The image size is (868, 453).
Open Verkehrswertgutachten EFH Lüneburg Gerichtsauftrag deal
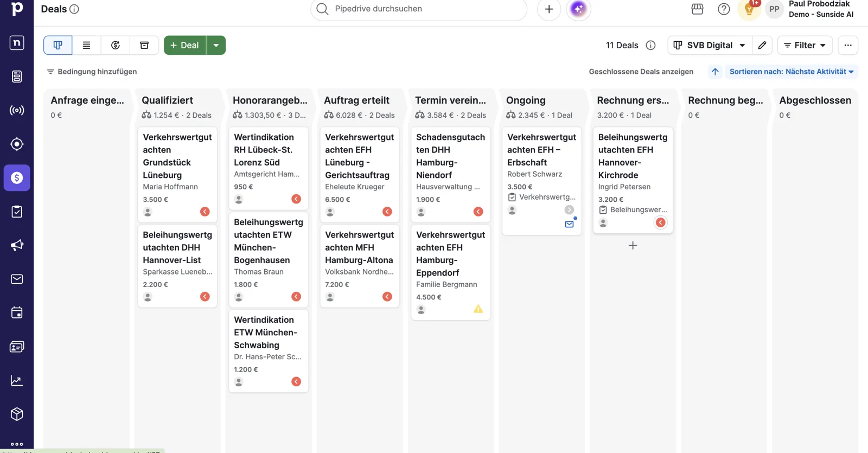coord(360,175)
